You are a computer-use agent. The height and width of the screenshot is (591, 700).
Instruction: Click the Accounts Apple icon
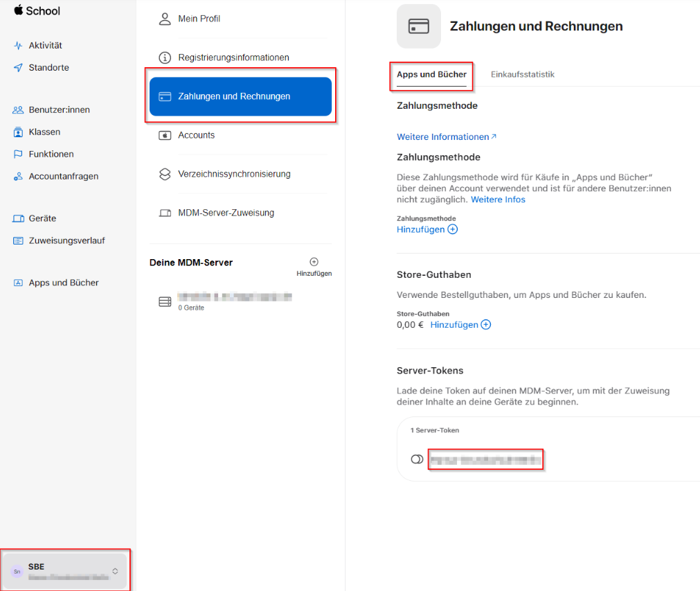click(x=165, y=135)
